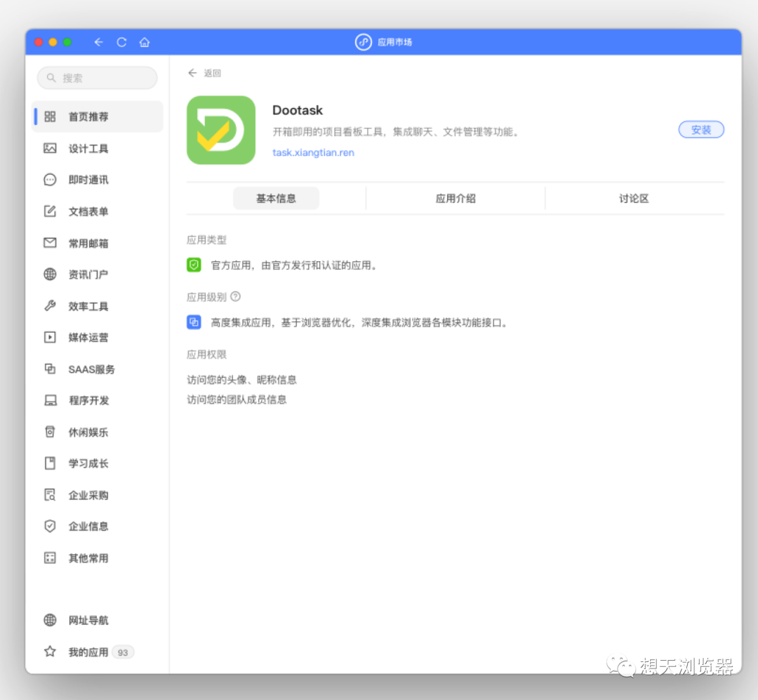Open 媒体运营 play icon

tap(51, 337)
